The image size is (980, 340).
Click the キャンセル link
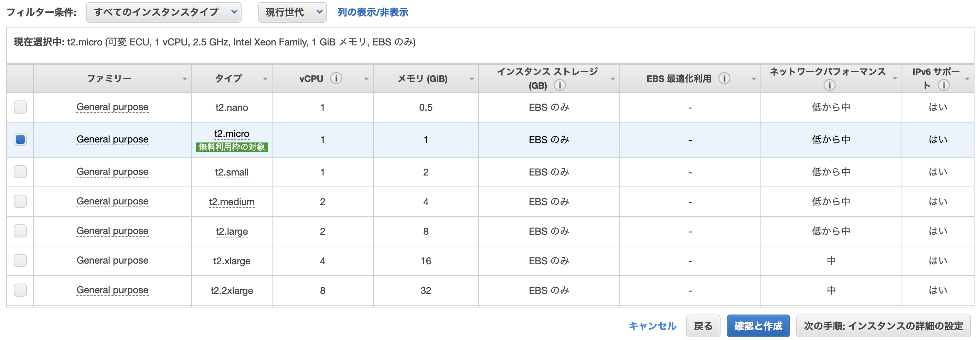pyautogui.click(x=652, y=326)
